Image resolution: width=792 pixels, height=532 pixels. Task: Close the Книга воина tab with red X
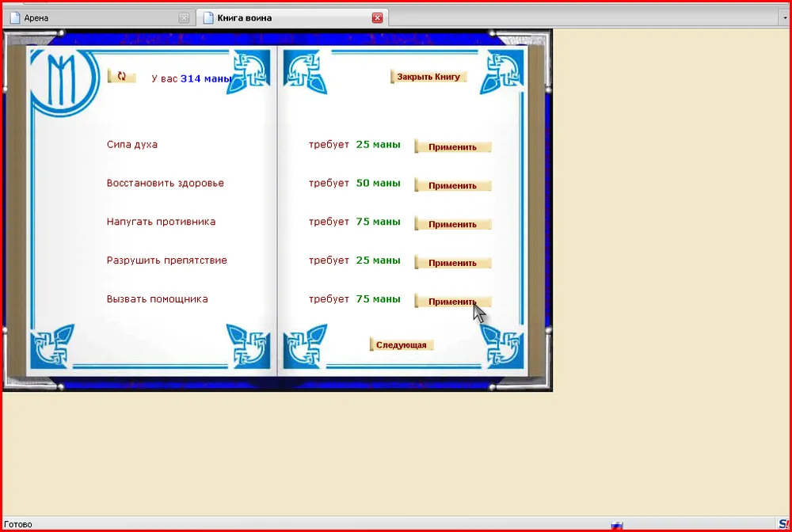coord(377,17)
